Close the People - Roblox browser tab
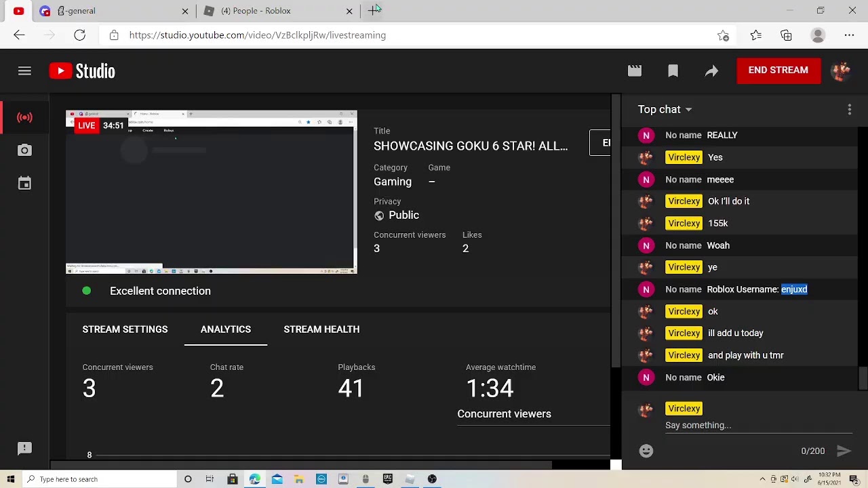 point(349,11)
